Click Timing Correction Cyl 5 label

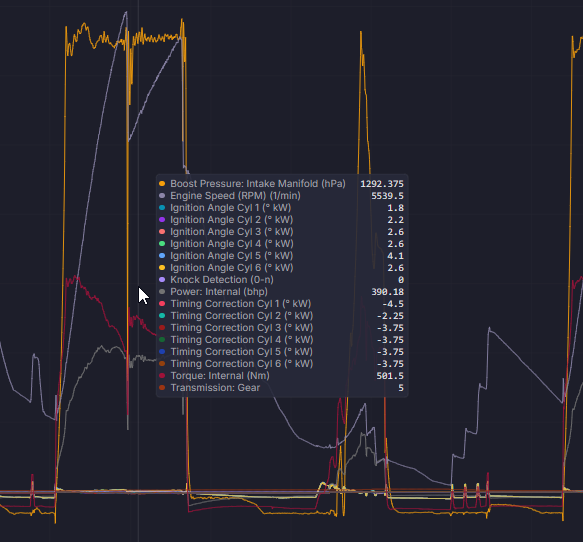click(242, 352)
